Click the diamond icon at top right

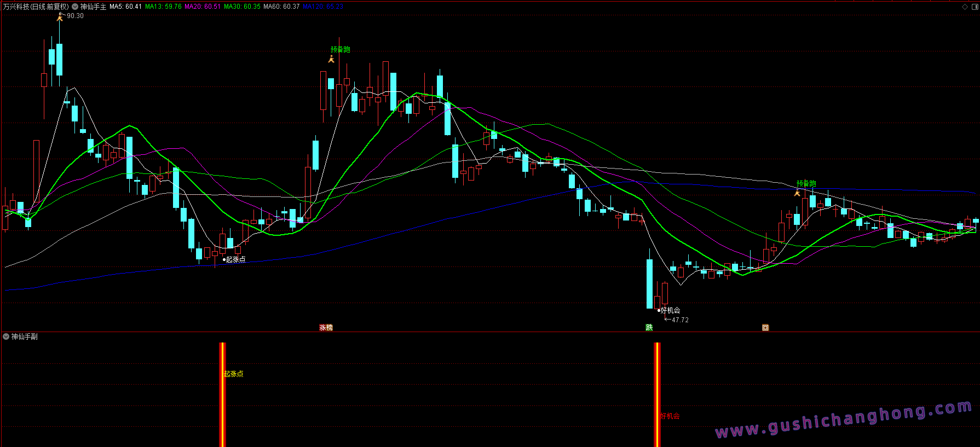tap(965, 7)
